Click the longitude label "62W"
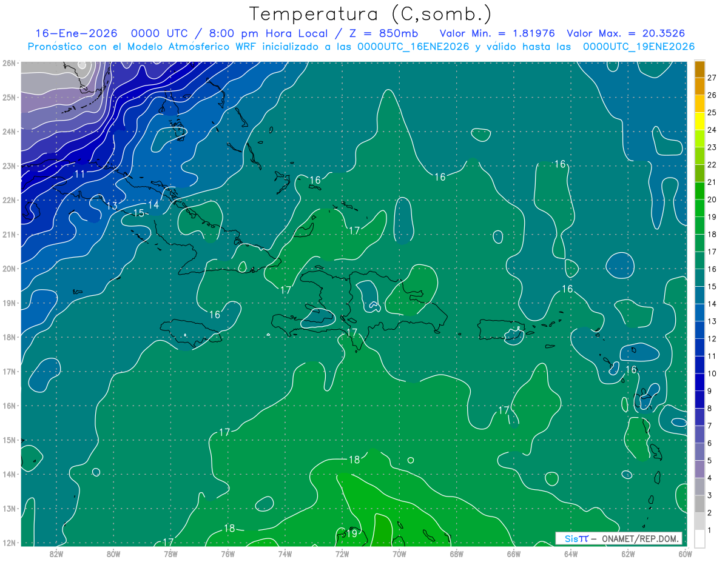This screenshot has width=728, height=562. [628, 554]
